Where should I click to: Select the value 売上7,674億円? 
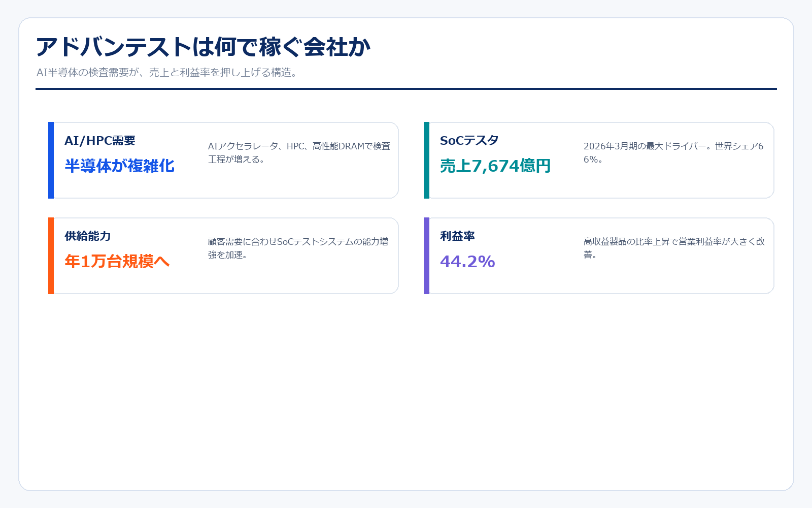click(495, 166)
